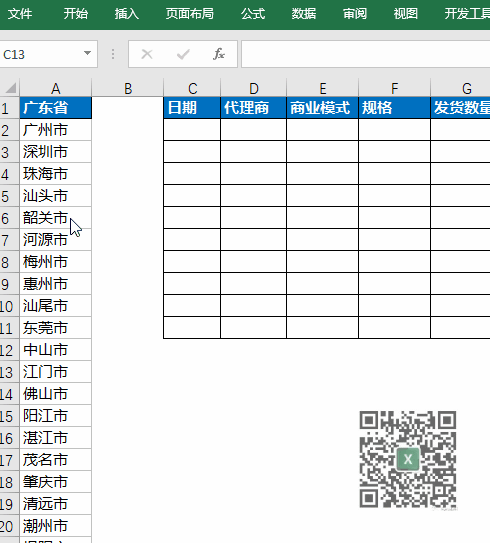Image resolution: width=490 pixels, height=543 pixels.
Task: Select the cell 珠海市
Action: point(56,174)
